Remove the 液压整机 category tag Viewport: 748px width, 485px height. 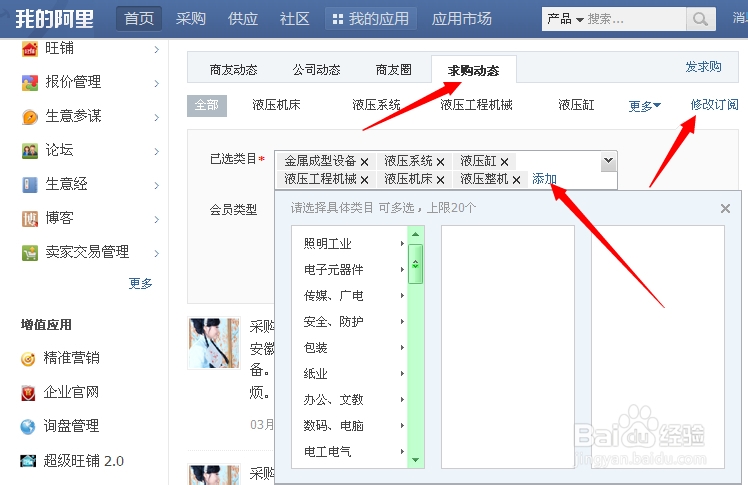coord(516,180)
